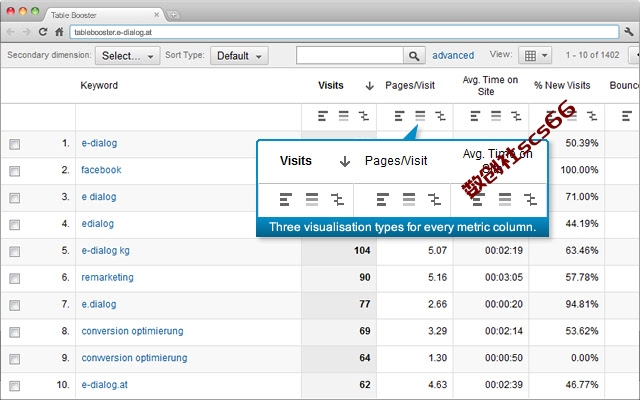The height and width of the screenshot is (400, 640).
Task: Open keyword link edialog
Action: point(98,224)
